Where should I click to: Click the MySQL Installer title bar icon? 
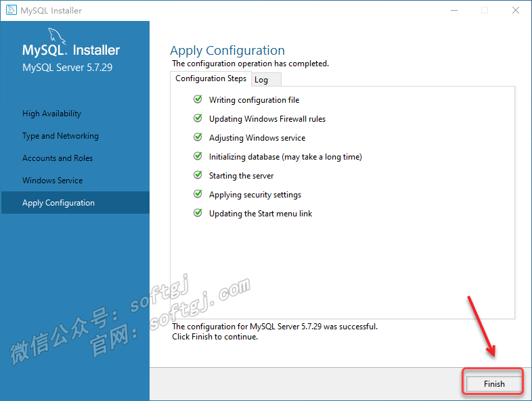click(12, 10)
